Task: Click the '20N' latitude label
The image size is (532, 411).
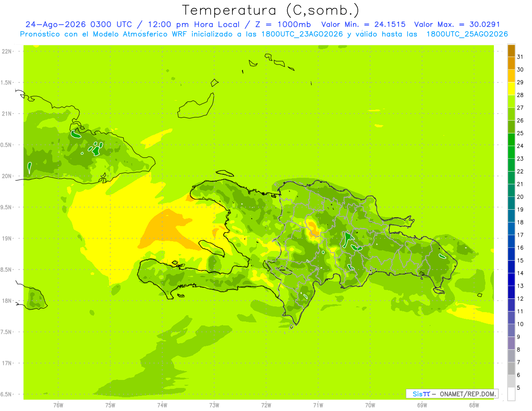Action: point(7,176)
